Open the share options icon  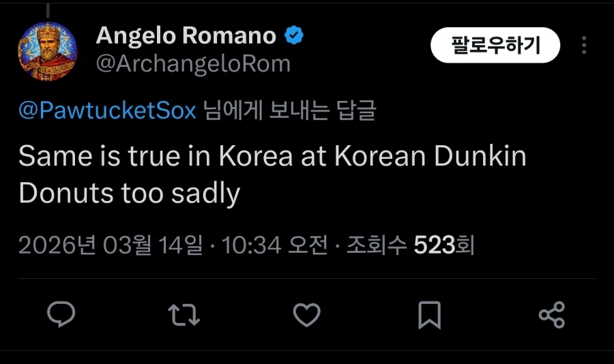(x=552, y=315)
